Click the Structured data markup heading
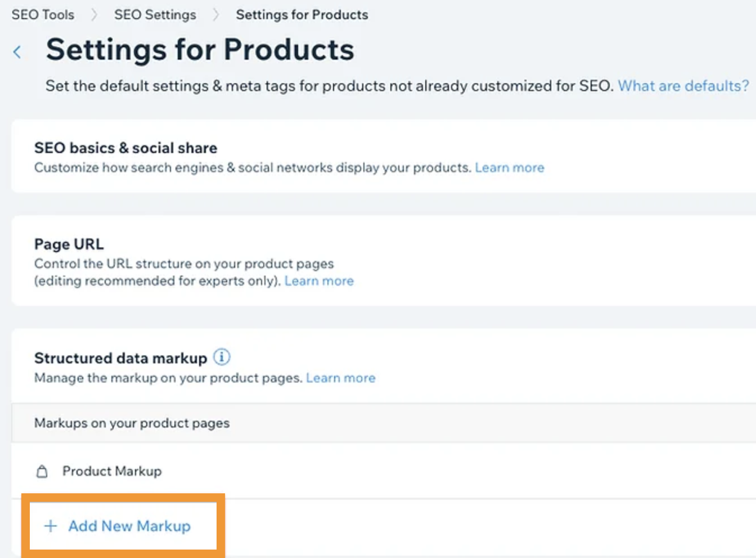 pyautogui.click(x=121, y=358)
